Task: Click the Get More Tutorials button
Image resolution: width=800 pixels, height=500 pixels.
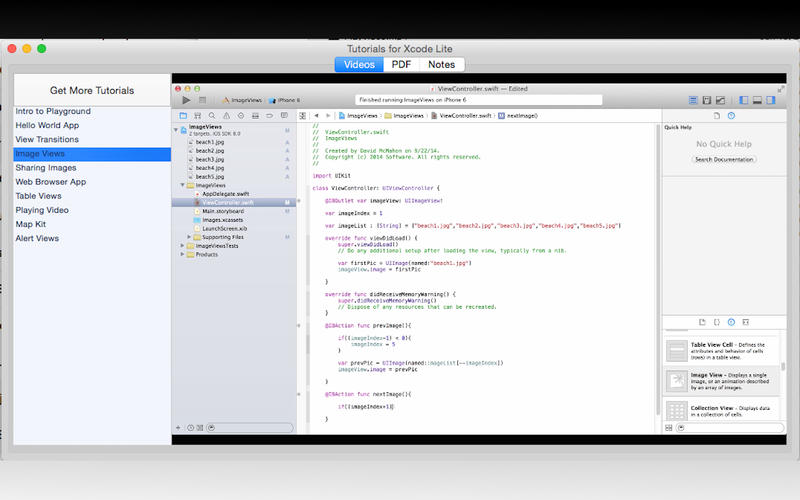Action: pyautogui.click(x=92, y=90)
